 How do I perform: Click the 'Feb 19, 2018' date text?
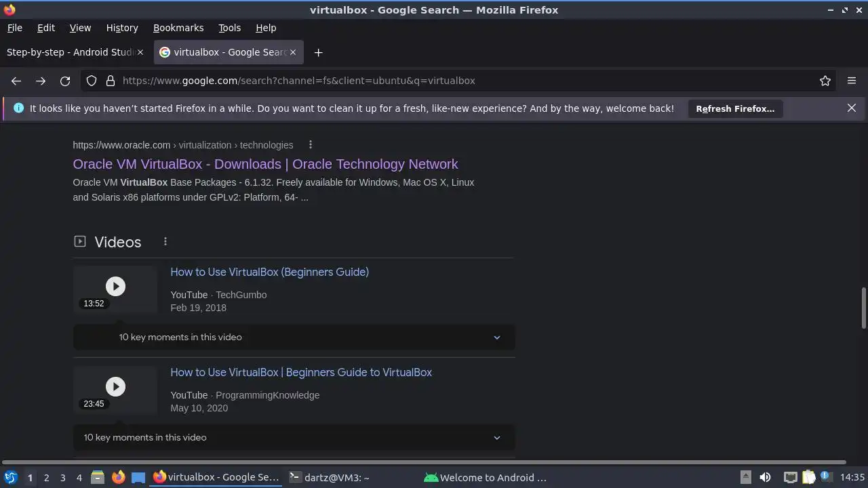click(x=198, y=308)
